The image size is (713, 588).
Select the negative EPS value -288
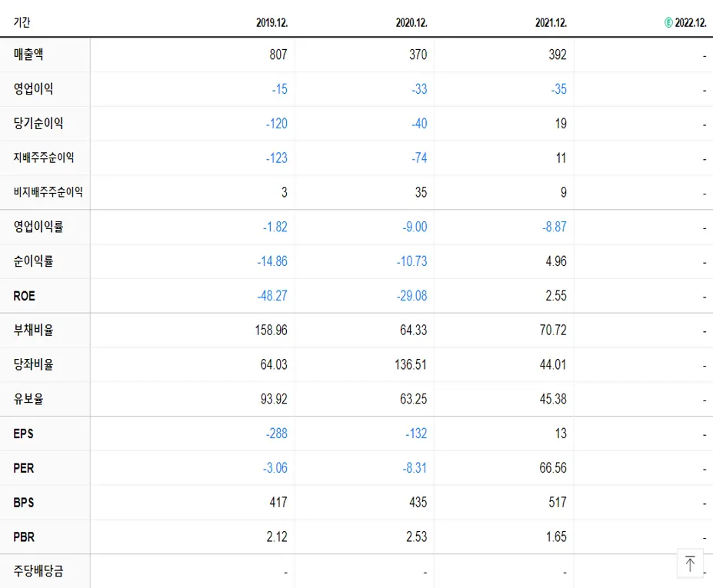tap(276, 434)
